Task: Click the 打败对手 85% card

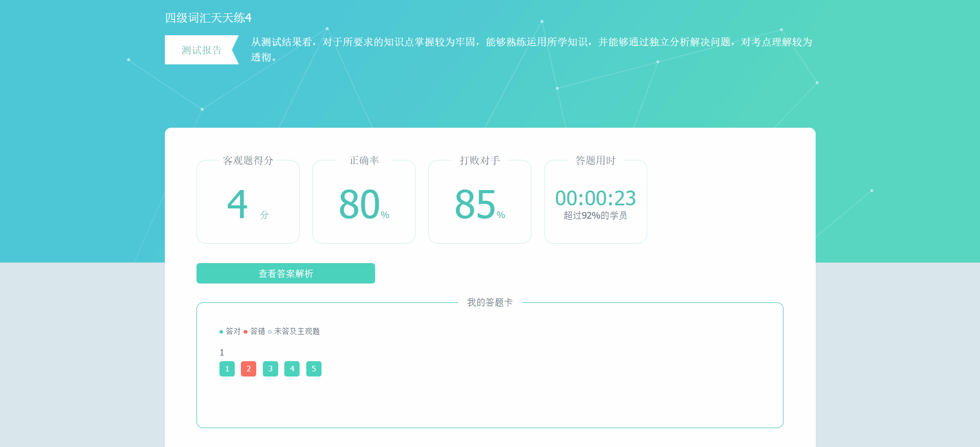Action: click(480, 202)
